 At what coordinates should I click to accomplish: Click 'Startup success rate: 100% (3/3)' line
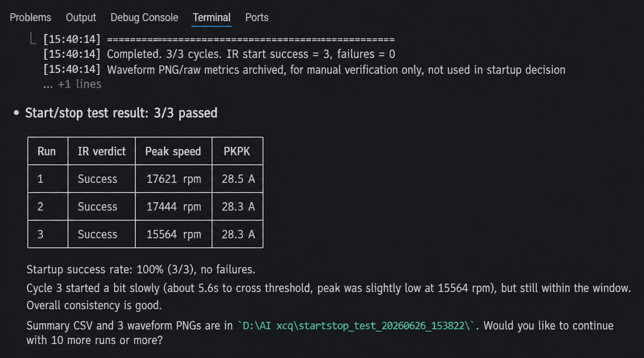(x=141, y=270)
